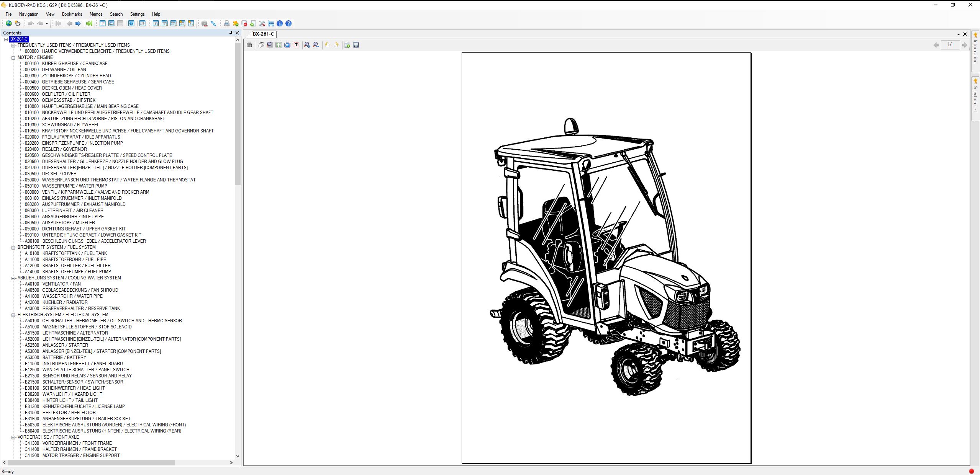Screen dimensions: 980x475
Task: Click the green jump-to-end arrow in the main toolbar
Action: click(89, 23)
